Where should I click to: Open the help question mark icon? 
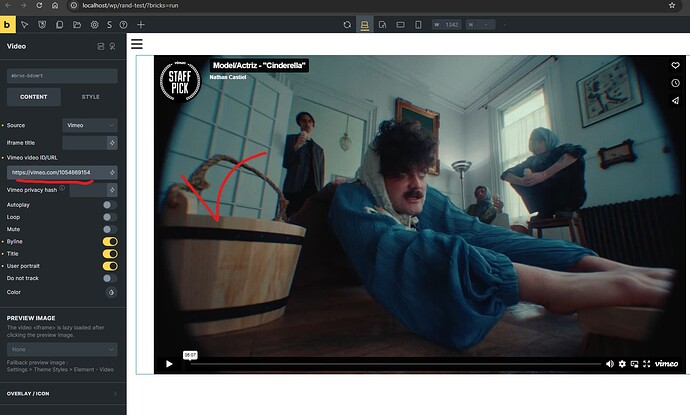(124, 25)
